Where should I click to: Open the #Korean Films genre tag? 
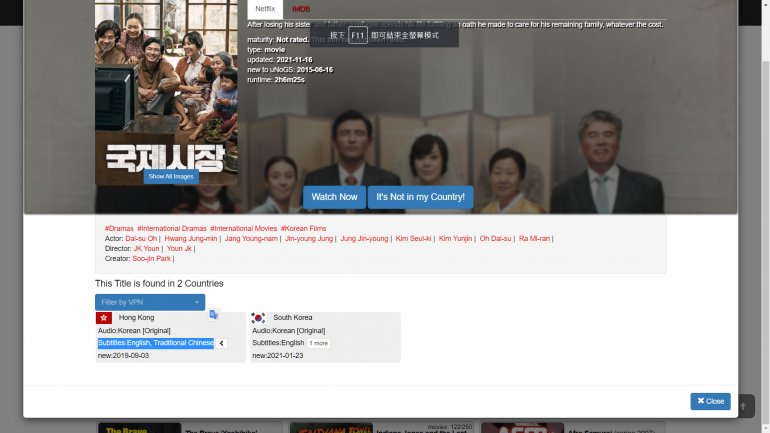click(x=303, y=228)
